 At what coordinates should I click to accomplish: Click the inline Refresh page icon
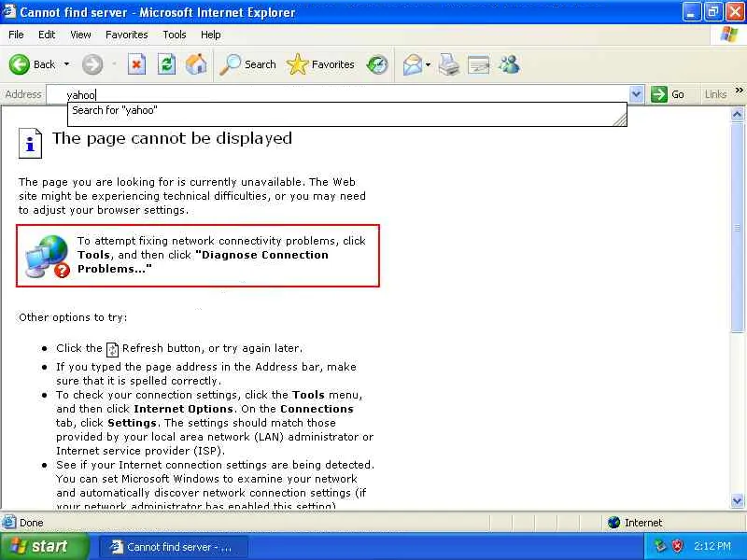(112, 349)
